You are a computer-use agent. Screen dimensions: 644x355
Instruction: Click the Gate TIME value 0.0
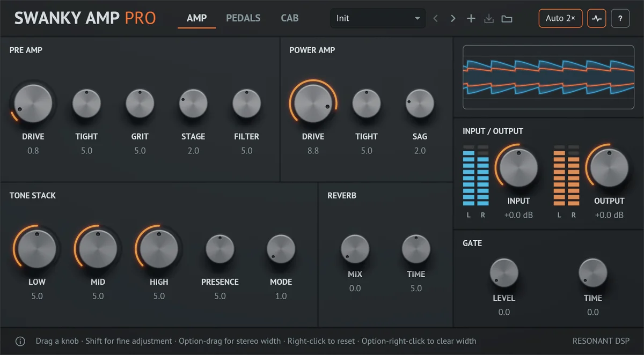click(x=593, y=312)
